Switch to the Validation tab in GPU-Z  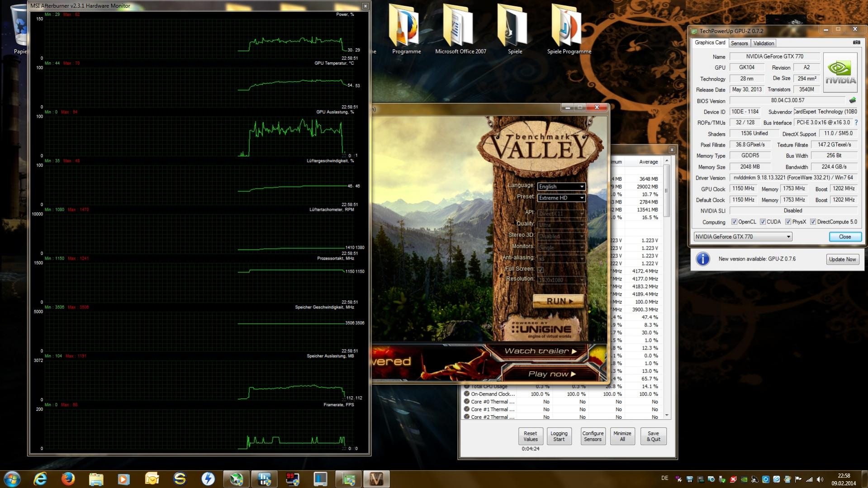(764, 43)
